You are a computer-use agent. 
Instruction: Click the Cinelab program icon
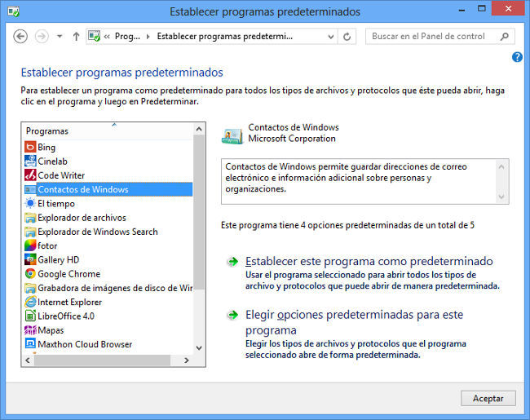(x=30, y=161)
